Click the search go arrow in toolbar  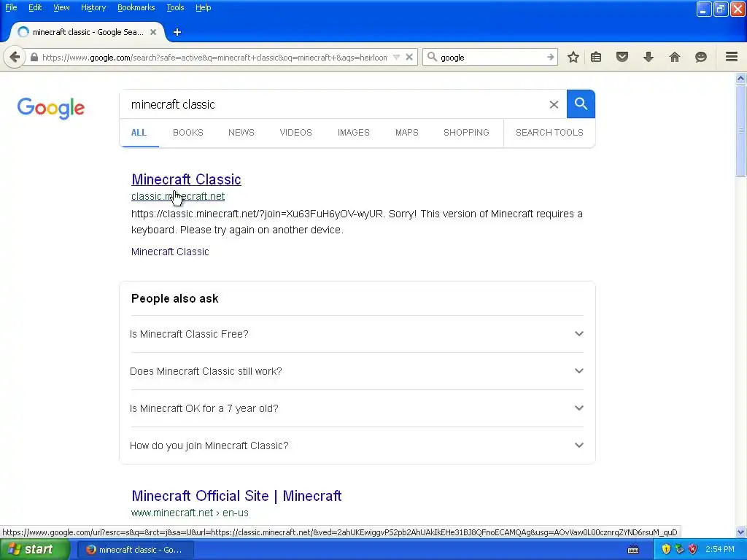(550, 57)
